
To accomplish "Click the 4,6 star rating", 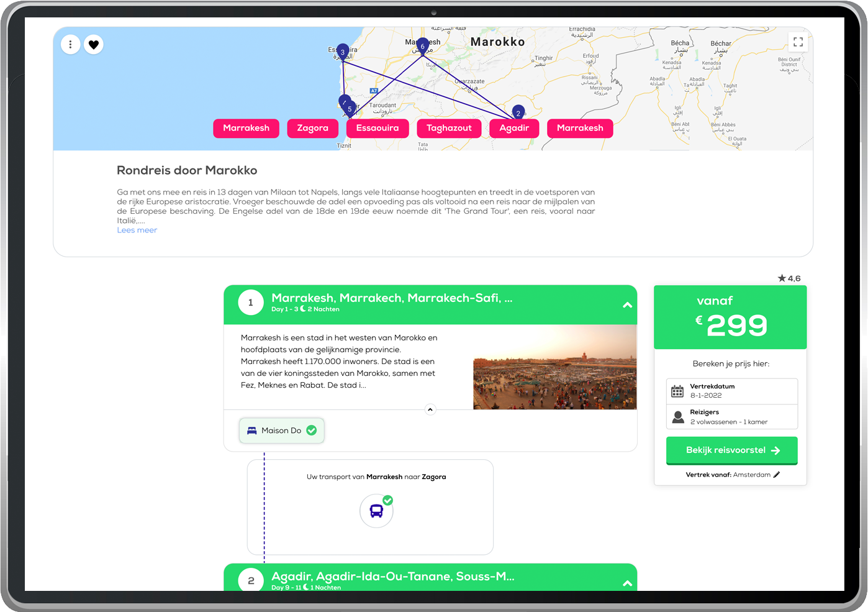I will point(789,278).
